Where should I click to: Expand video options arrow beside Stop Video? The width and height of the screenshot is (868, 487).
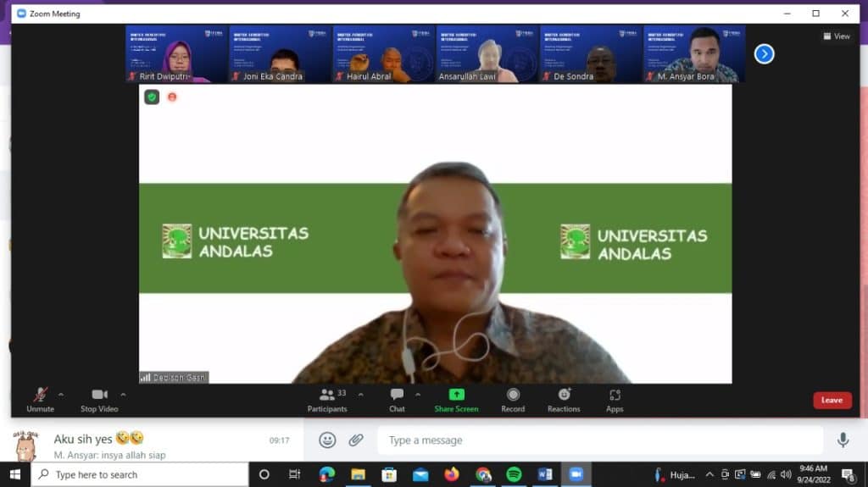click(123, 395)
